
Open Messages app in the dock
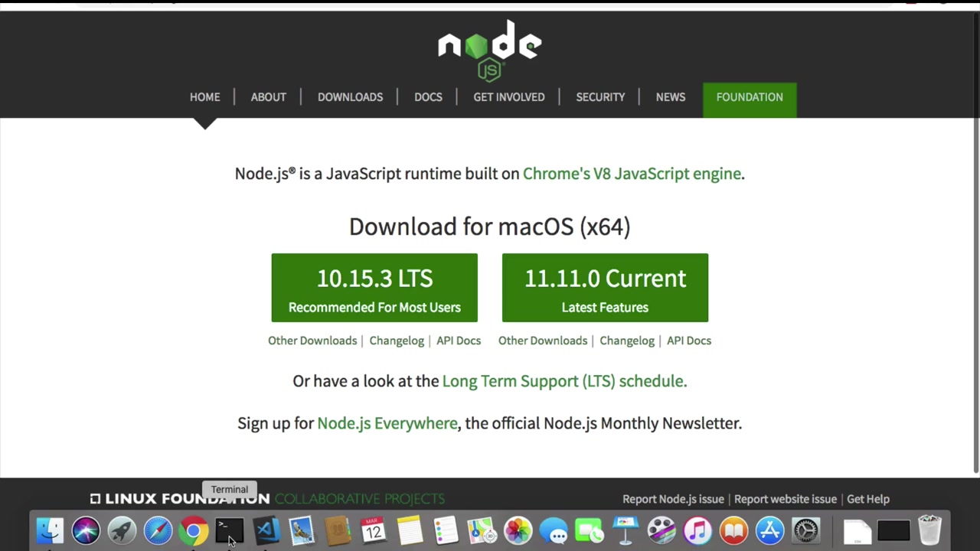[x=554, y=530]
